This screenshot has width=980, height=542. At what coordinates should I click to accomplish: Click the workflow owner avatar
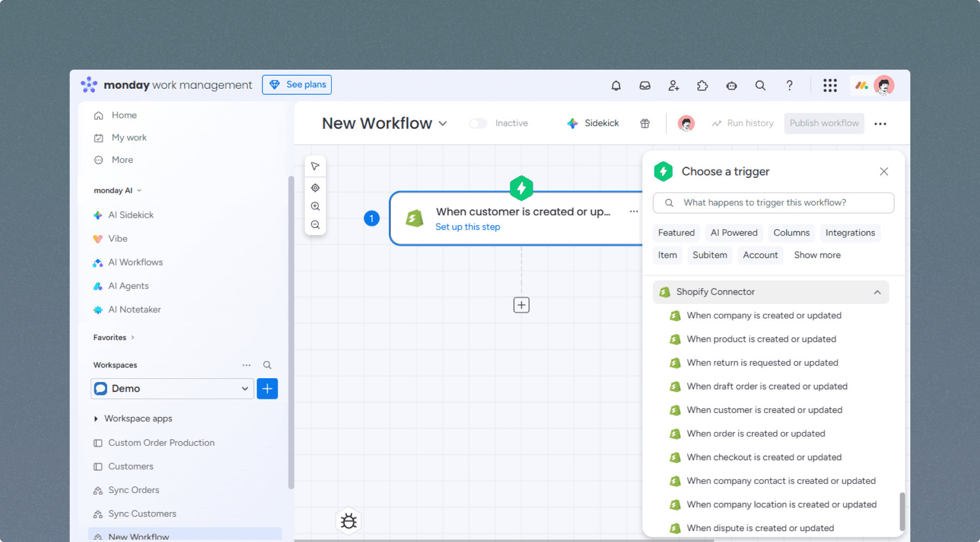pyautogui.click(x=686, y=124)
